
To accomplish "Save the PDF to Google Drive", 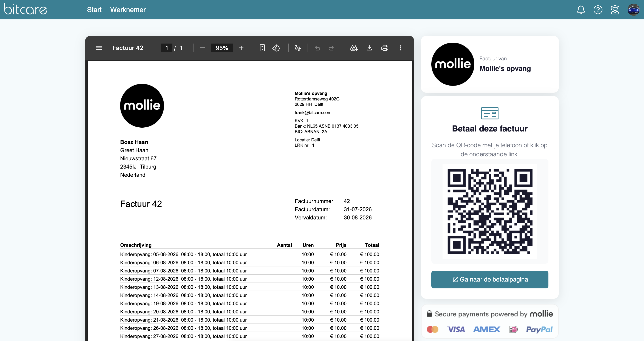I will click(354, 48).
